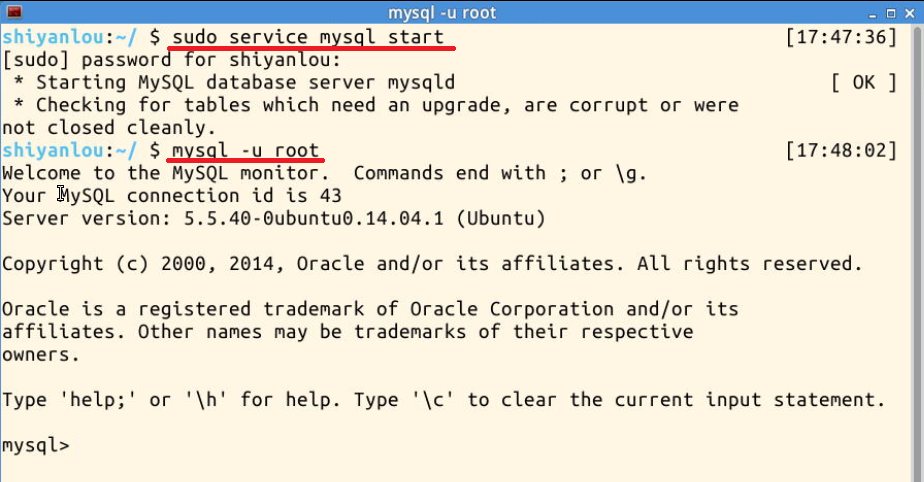Click the [ OK ] status indicator
Screen dimensions: 924x482
coord(864,82)
